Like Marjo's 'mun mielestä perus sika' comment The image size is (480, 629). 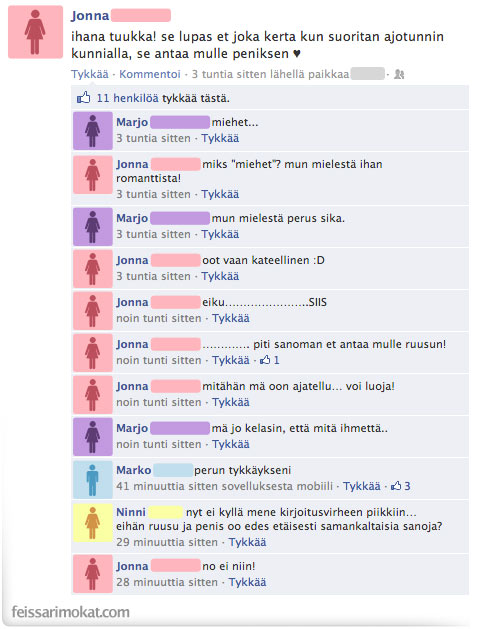click(220, 234)
